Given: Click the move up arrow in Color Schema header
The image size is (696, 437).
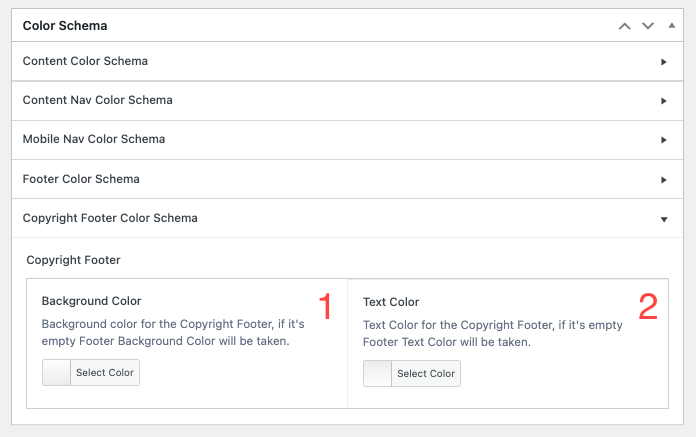Looking at the screenshot, I should click(x=625, y=26).
